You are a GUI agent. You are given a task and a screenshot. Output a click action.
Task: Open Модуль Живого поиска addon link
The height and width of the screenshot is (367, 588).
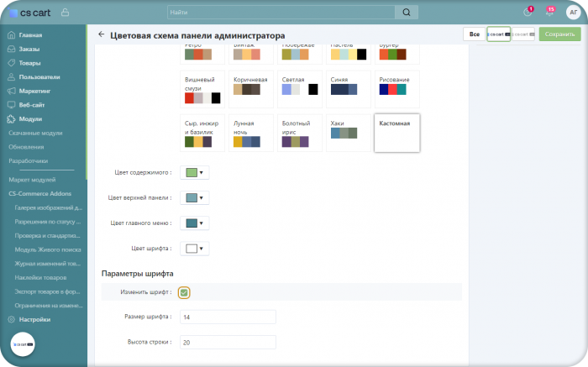(48, 249)
